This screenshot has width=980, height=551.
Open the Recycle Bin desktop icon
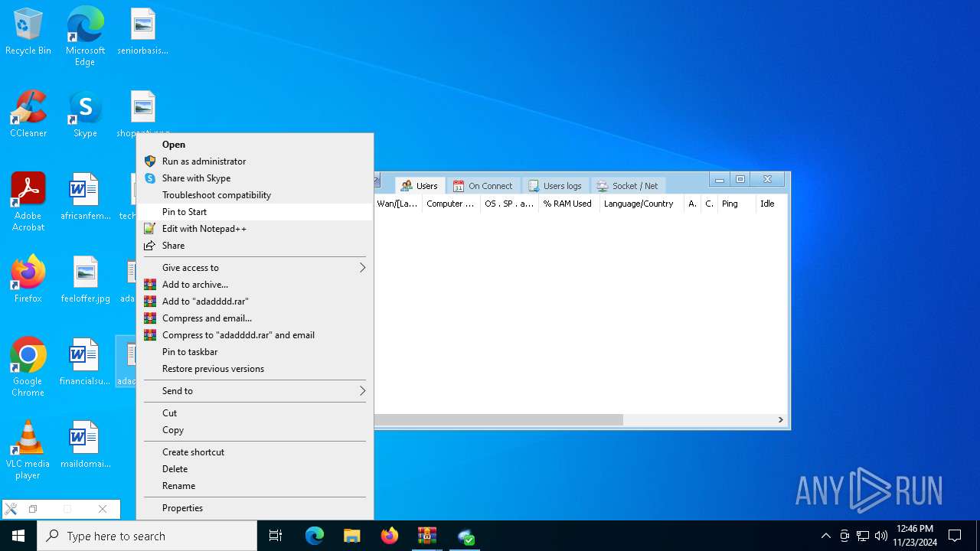tap(28, 31)
